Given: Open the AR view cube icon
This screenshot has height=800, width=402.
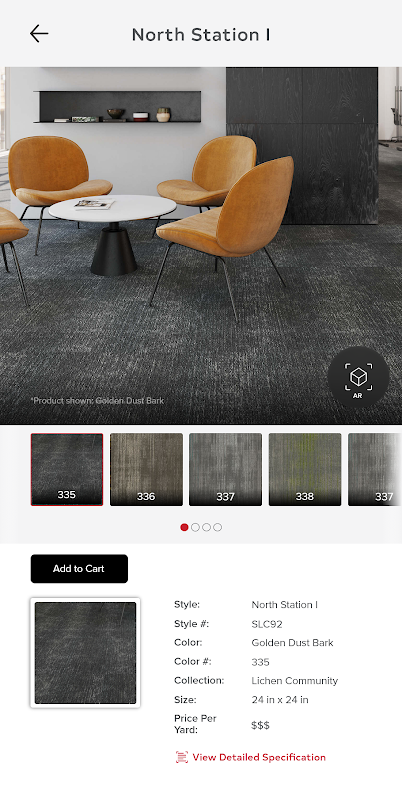Looking at the screenshot, I should (x=358, y=378).
